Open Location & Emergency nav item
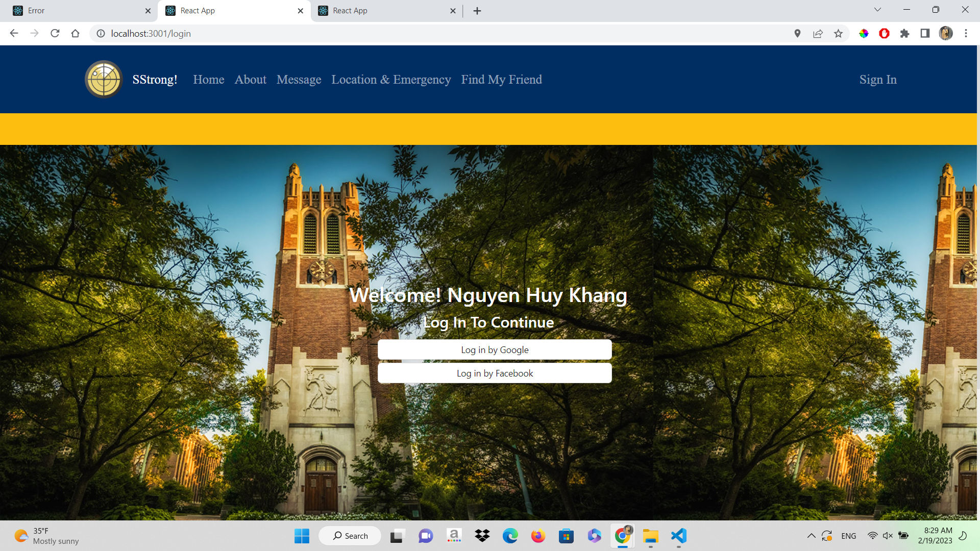 (x=391, y=80)
